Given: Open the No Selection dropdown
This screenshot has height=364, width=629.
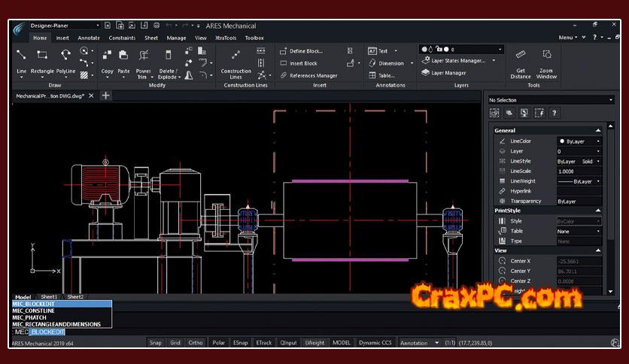Looking at the screenshot, I should 551,100.
